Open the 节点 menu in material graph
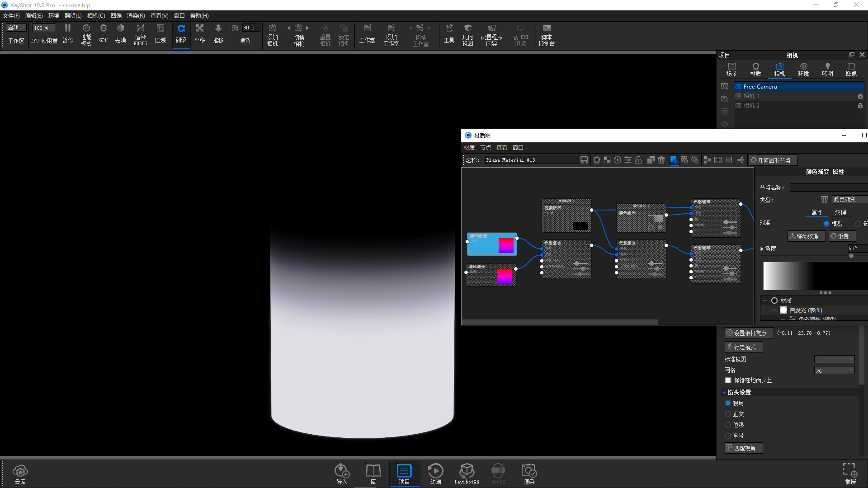 click(485, 147)
